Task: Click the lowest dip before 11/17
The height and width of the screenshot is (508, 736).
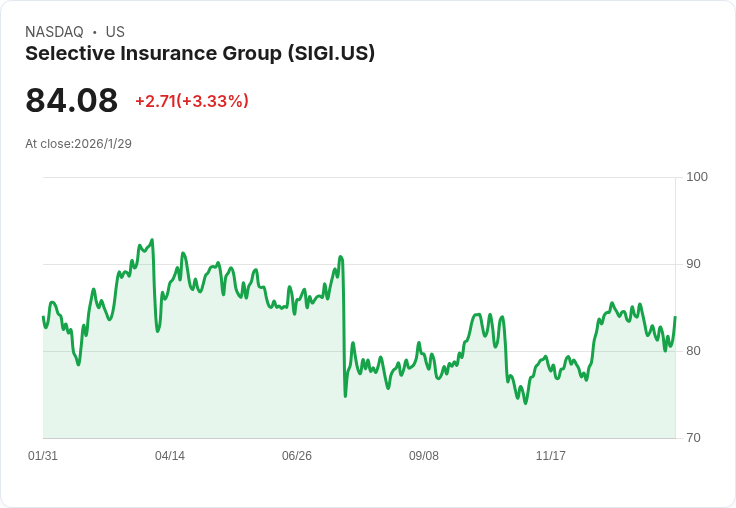Action: [525, 403]
